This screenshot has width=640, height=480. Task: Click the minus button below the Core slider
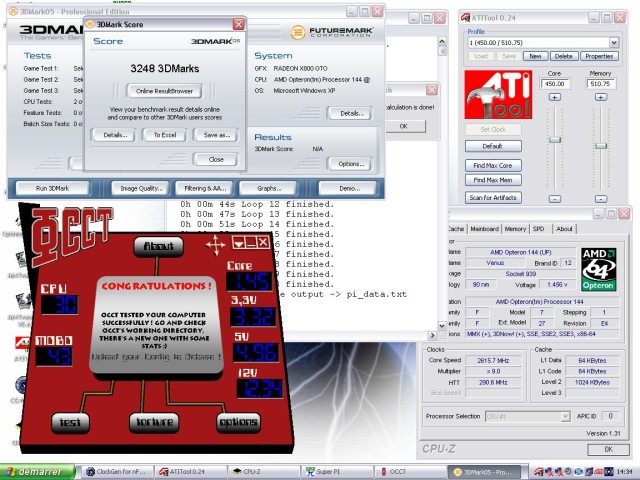point(554,199)
